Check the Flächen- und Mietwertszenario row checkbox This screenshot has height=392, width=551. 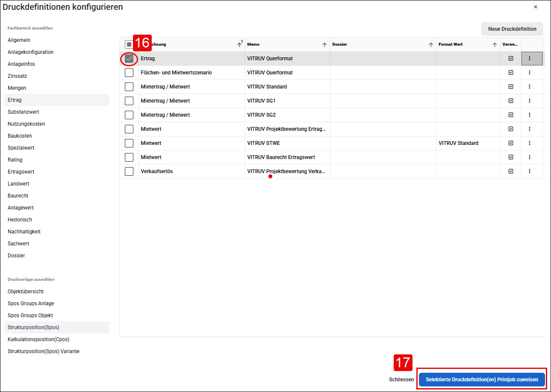click(x=129, y=73)
